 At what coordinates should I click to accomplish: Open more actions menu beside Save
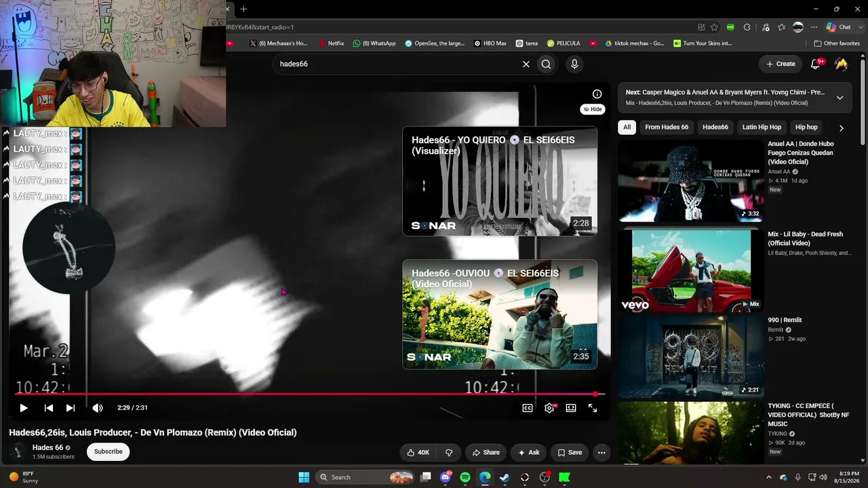(x=601, y=453)
